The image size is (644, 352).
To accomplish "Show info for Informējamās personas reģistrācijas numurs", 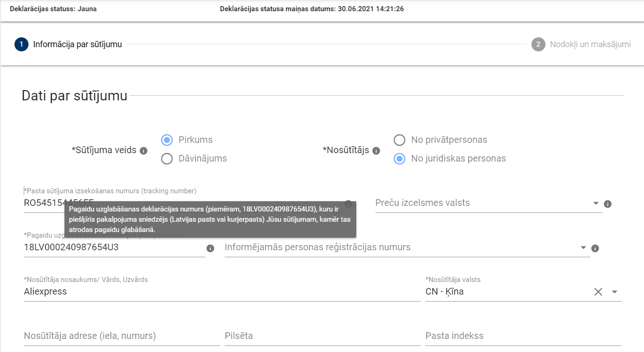I will point(595,248).
